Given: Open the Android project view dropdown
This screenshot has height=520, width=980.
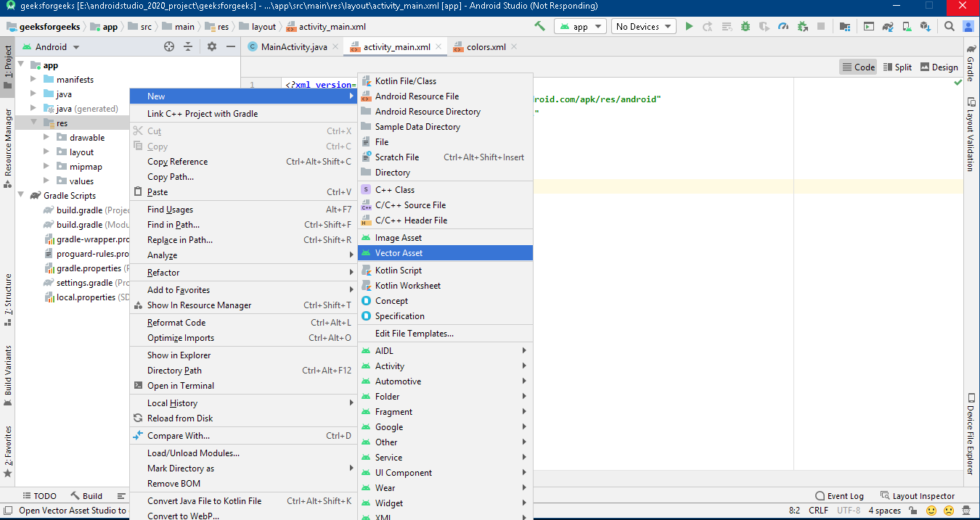Looking at the screenshot, I should click(x=51, y=46).
